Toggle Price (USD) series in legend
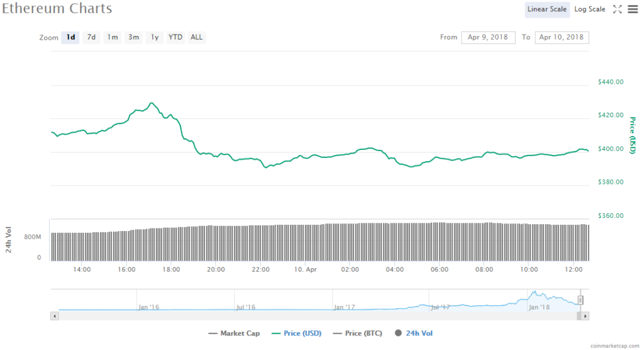644x350 pixels. [297, 333]
